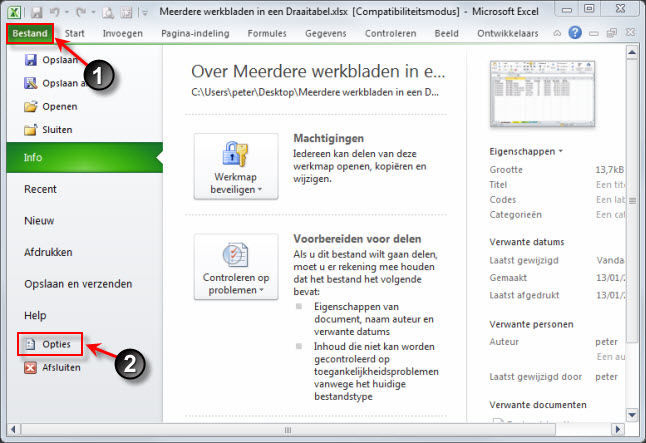Click author name peter under Auteur
This screenshot has height=443, width=646.
(606, 342)
